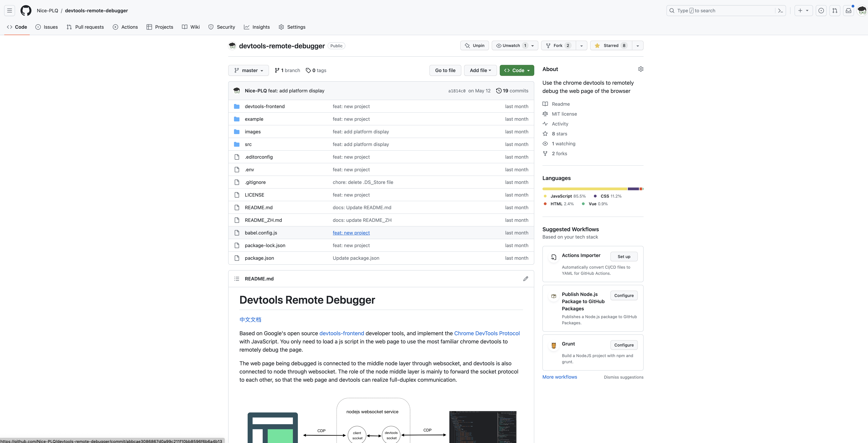Open babel.config.js feat: new project commit

click(351, 233)
